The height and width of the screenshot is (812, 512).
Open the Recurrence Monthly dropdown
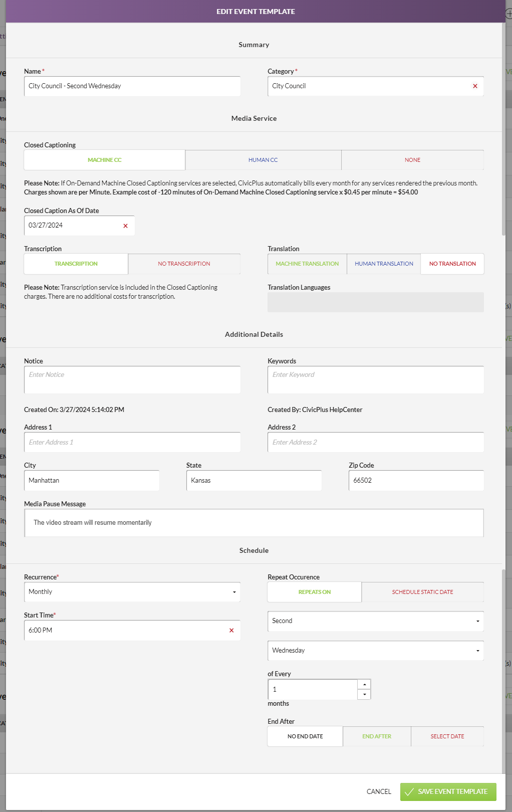point(132,592)
